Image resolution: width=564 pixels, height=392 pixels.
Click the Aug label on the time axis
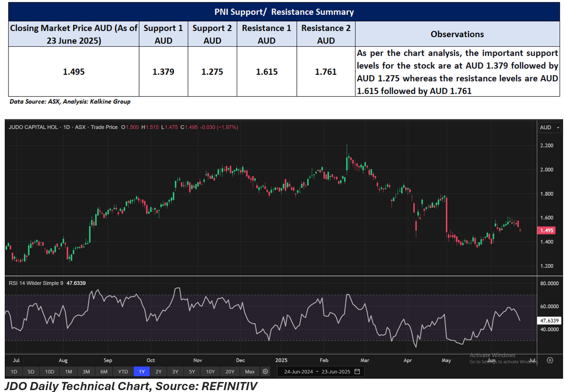63,361
